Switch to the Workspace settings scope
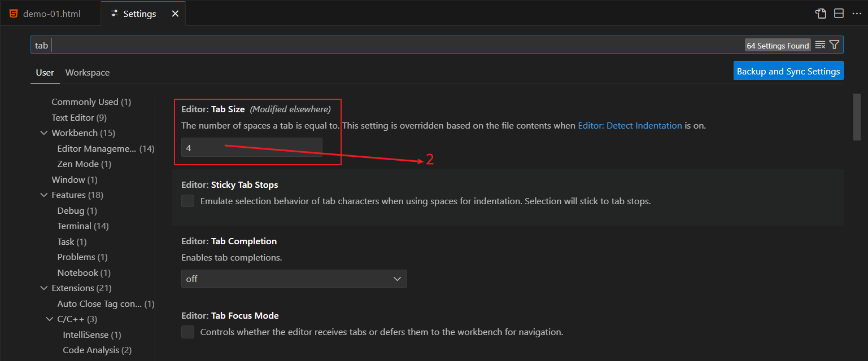Viewport: 868px width, 361px height. (x=88, y=73)
